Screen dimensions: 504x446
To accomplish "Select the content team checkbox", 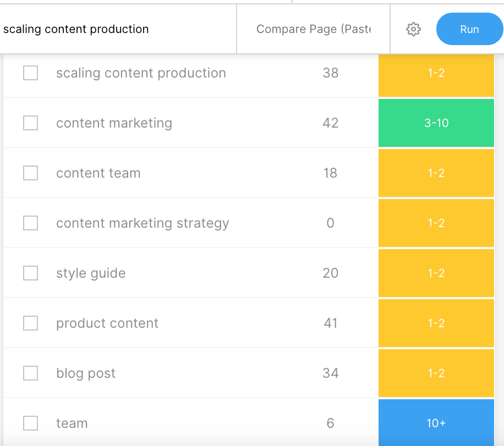I will [x=30, y=173].
